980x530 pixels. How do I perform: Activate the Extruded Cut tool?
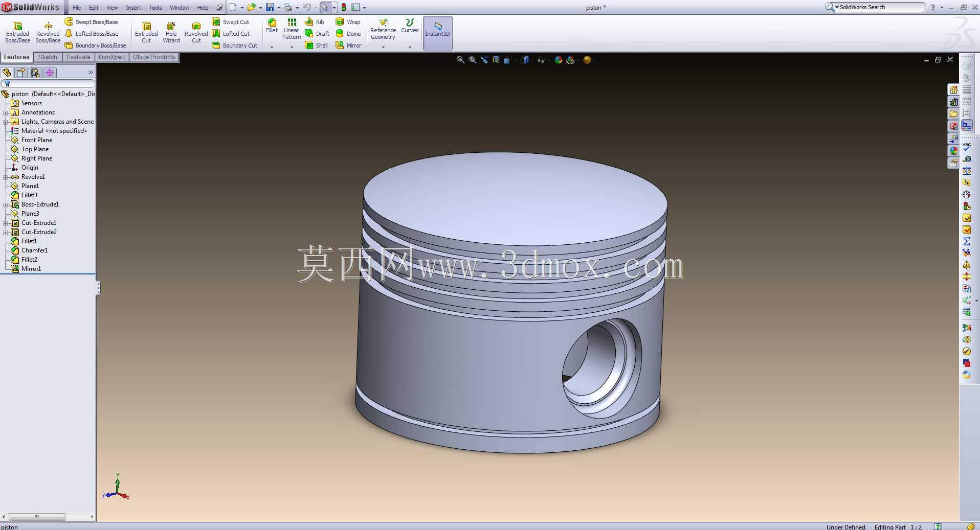click(x=146, y=33)
